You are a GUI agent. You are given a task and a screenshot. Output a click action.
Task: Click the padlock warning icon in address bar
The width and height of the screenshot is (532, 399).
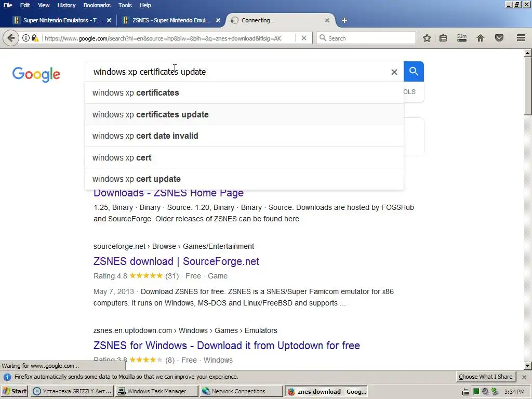pyautogui.click(x=35, y=38)
